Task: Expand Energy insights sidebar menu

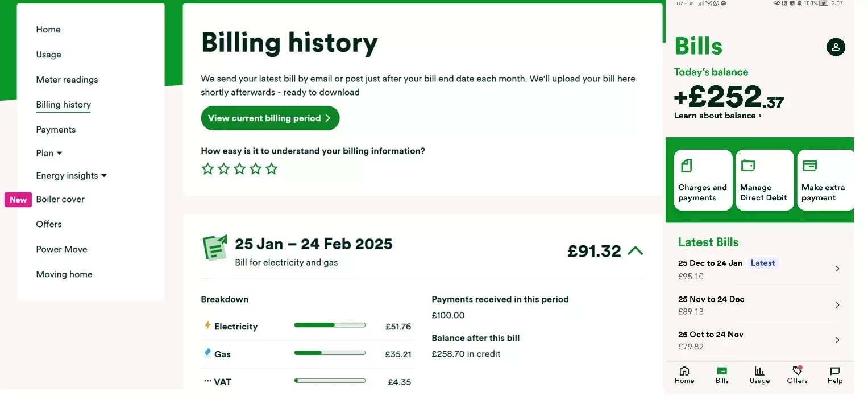Action: 104,176
